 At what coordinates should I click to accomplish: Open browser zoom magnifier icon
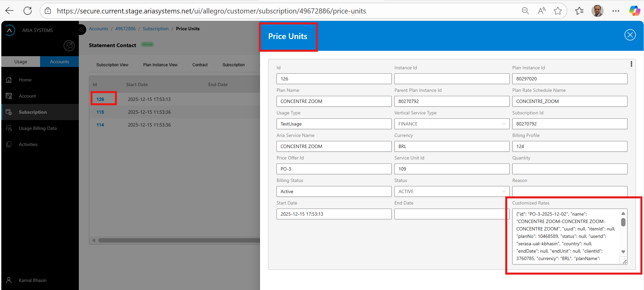click(525, 11)
